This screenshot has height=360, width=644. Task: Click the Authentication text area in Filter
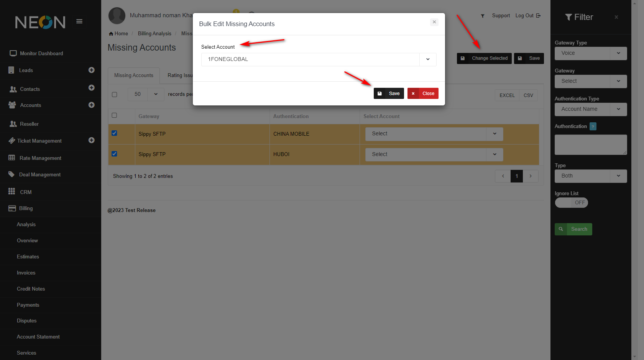tap(590, 145)
